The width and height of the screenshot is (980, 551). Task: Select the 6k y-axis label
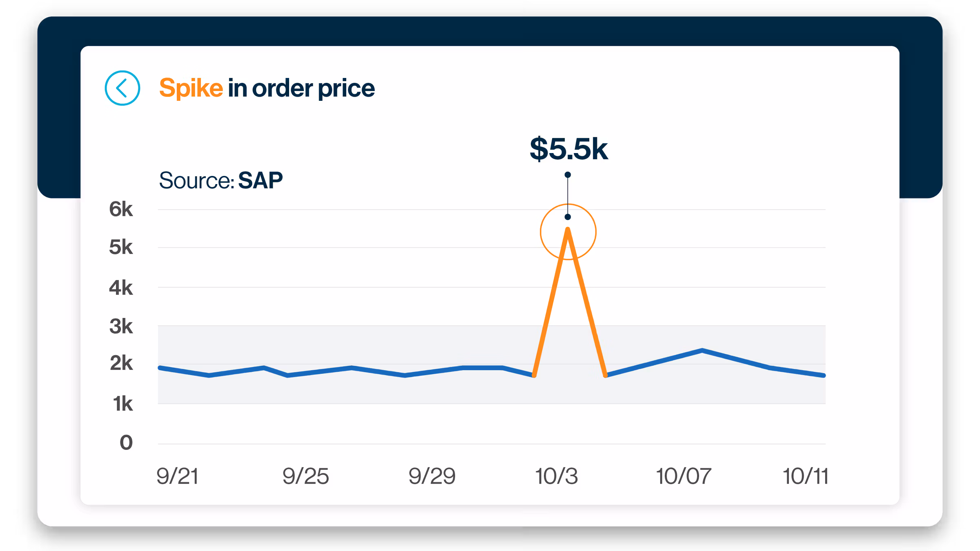[x=121, y=209]
